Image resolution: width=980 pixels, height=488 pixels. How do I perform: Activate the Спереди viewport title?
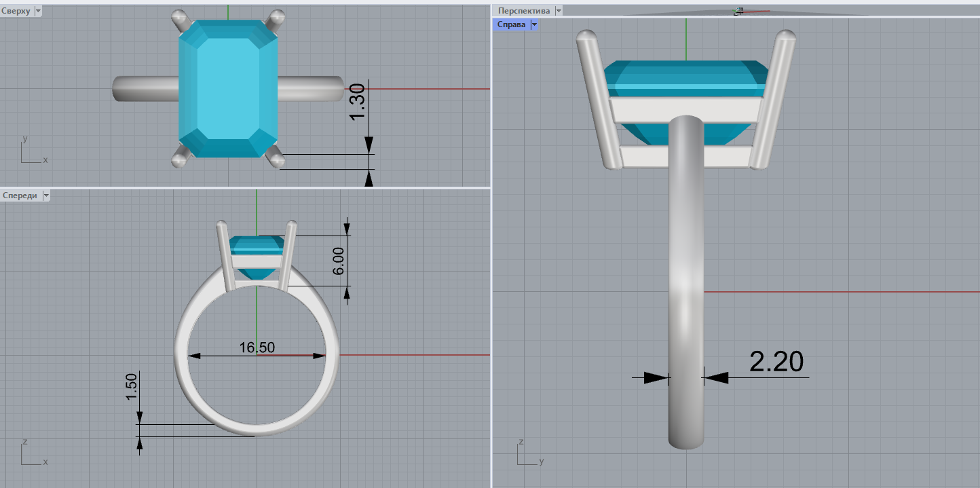[20, 195]
